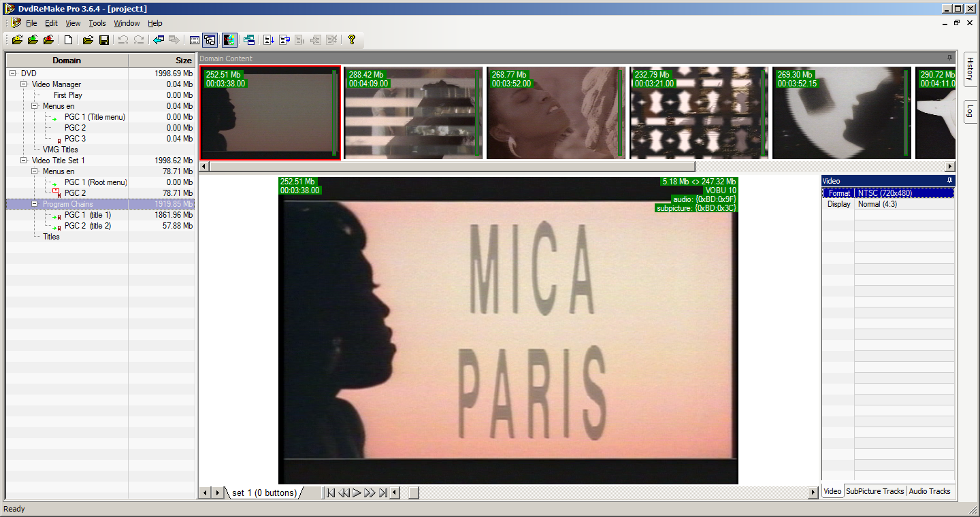This screenshot has width=980, height=517.
Task: Select PGC 1 (Title menu) tree item
Action: (95, 117)
